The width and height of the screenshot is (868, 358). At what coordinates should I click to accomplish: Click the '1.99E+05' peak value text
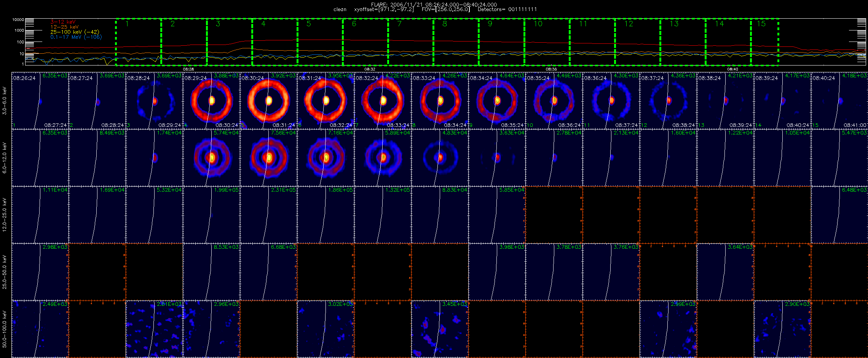click(x=227, y=190)
